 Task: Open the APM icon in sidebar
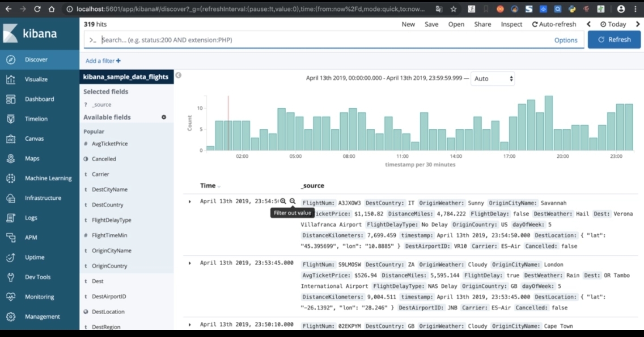(x=11, y=237)
